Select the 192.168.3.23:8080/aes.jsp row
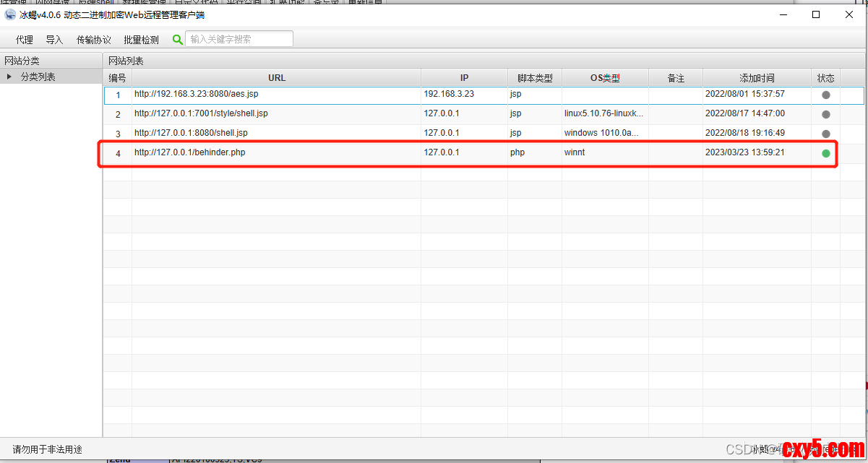Screen dimensions: 868x463 [x=196, y=95]
